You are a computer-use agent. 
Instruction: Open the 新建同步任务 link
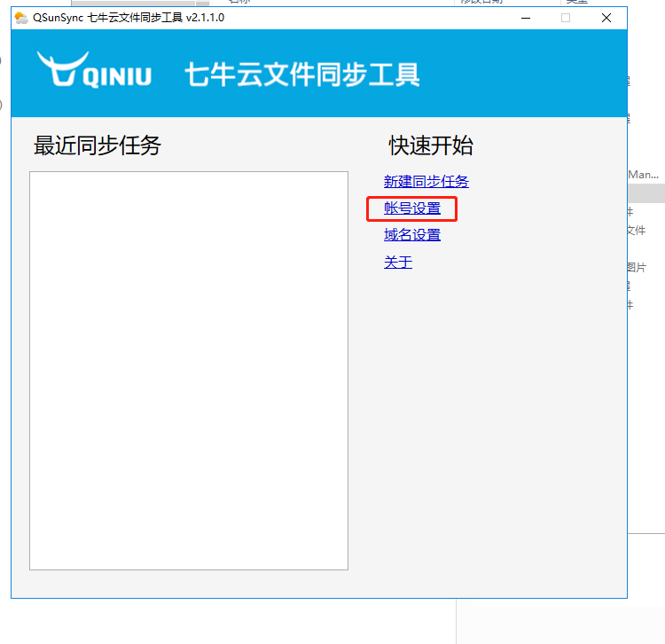(426, 182)
